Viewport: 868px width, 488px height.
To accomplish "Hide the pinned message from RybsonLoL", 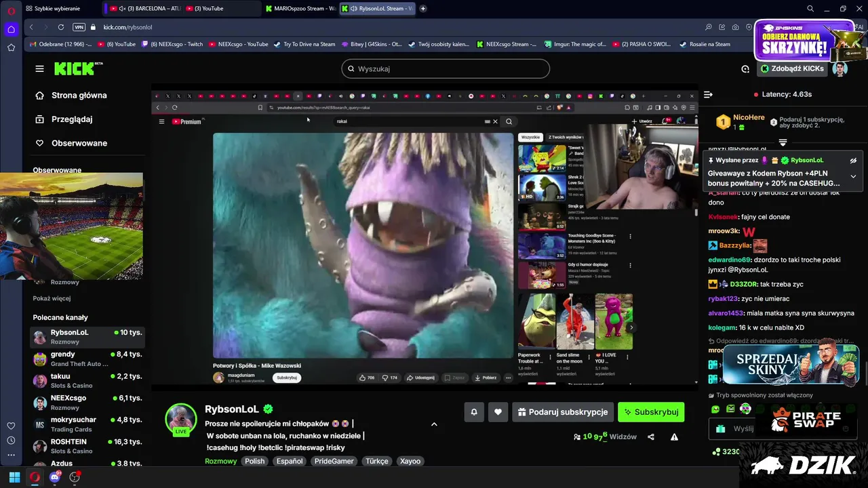I will pyautogui.click(x=853, y=161).
